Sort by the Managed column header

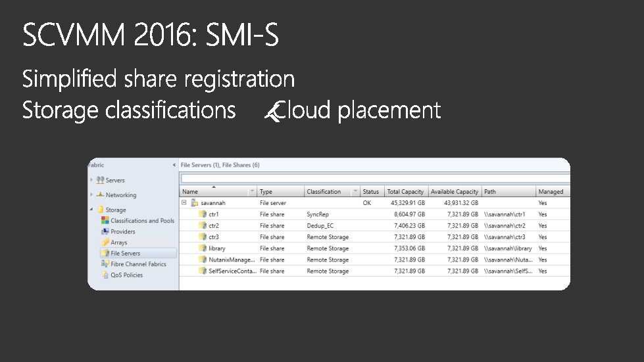[x=553, y=191]
